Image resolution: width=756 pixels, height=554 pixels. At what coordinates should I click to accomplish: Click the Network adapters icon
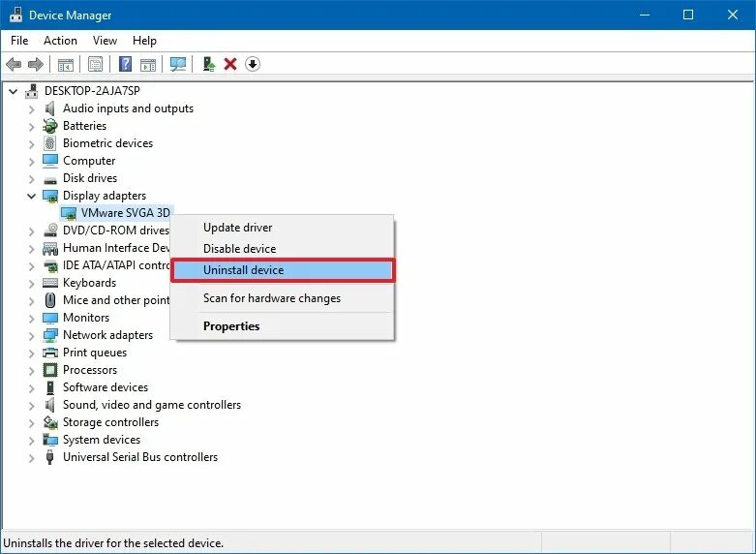point(50,335)
